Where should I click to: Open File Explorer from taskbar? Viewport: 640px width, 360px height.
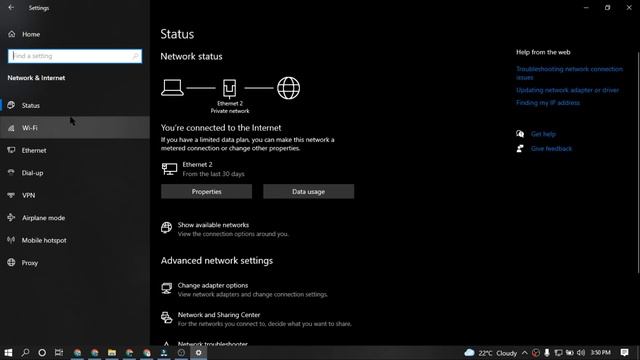pos(112,353)
